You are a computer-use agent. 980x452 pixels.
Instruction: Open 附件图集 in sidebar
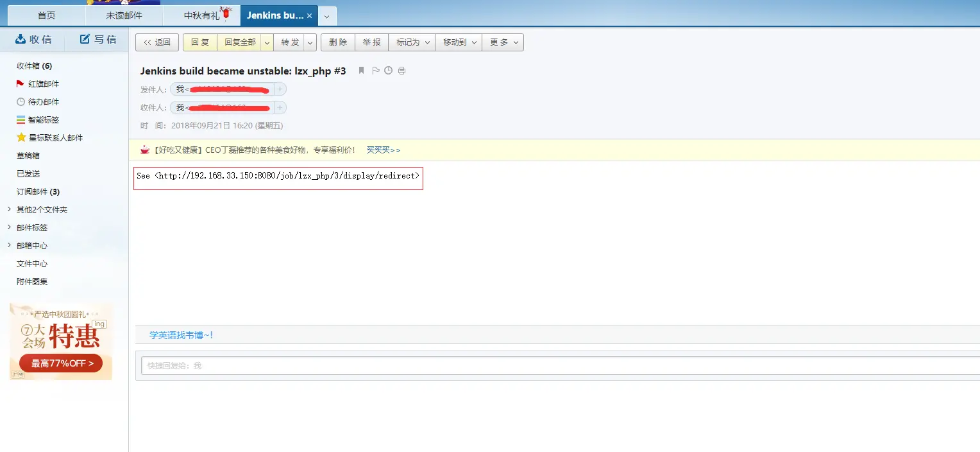coord(32,281)
